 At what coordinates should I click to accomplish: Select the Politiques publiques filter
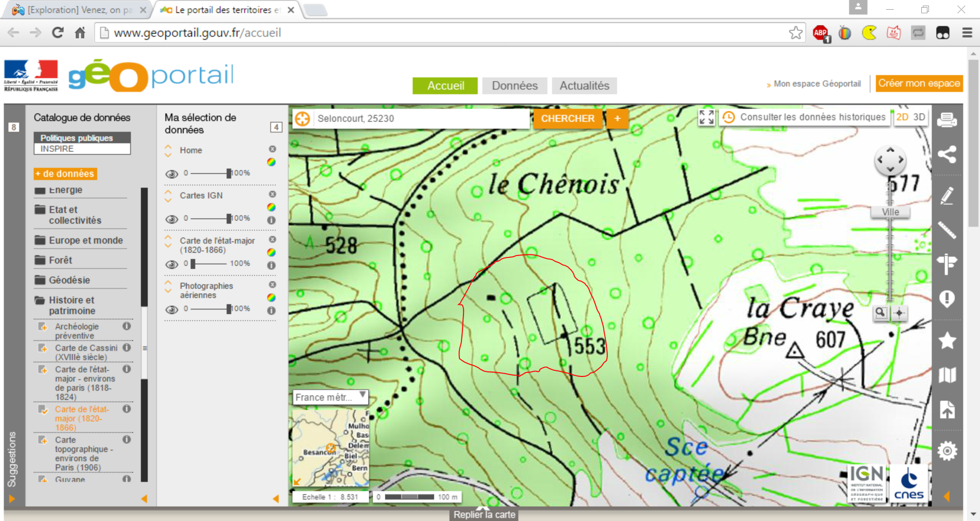82,138
